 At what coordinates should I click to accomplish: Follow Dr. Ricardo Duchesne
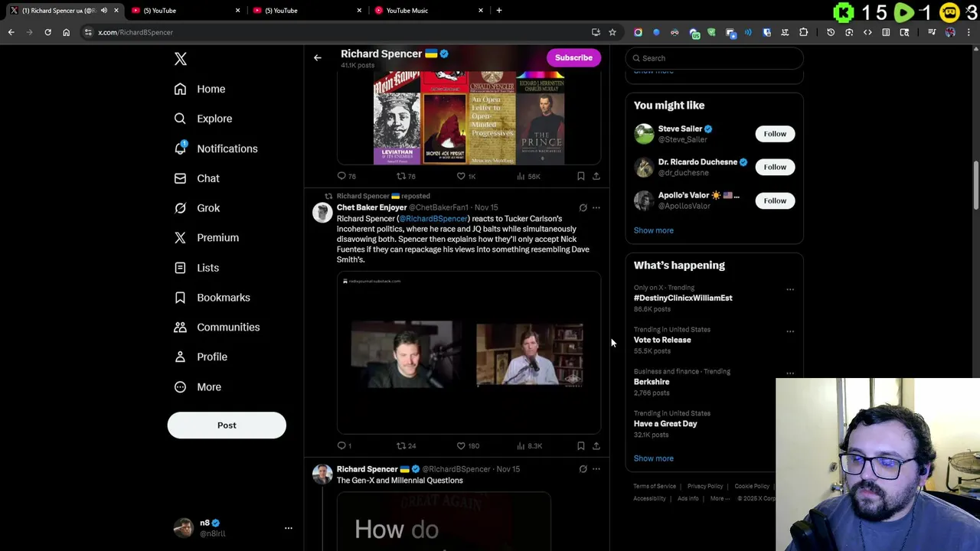[x=775, y=167]
